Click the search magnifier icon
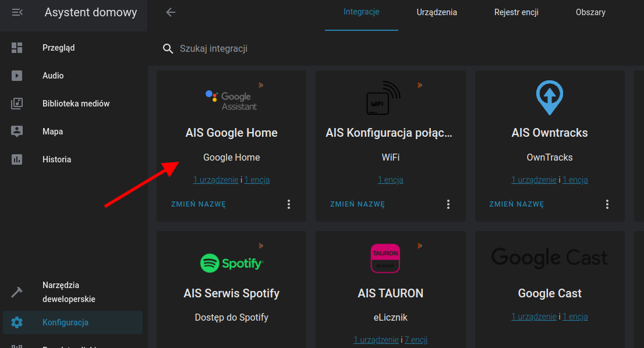Viewport: 644px width, 348px height. click(x=168, y=48)
